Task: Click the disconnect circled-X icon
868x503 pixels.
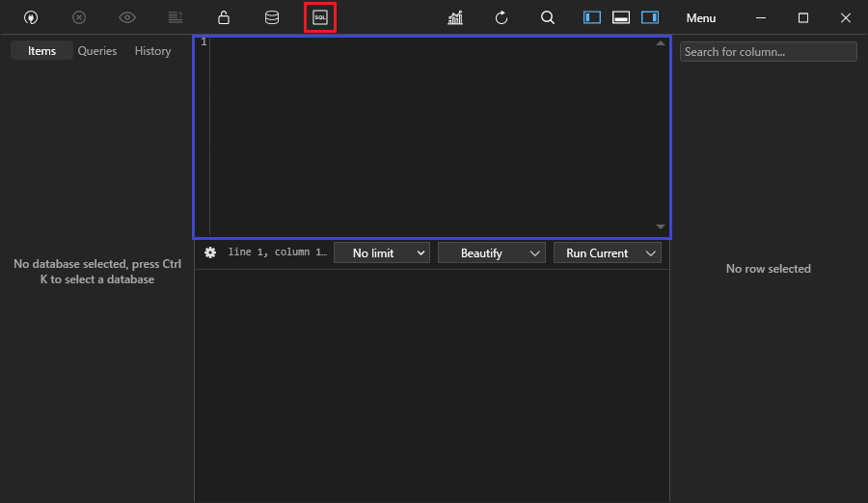Action: pyautogui.click(x=79, y=17)
